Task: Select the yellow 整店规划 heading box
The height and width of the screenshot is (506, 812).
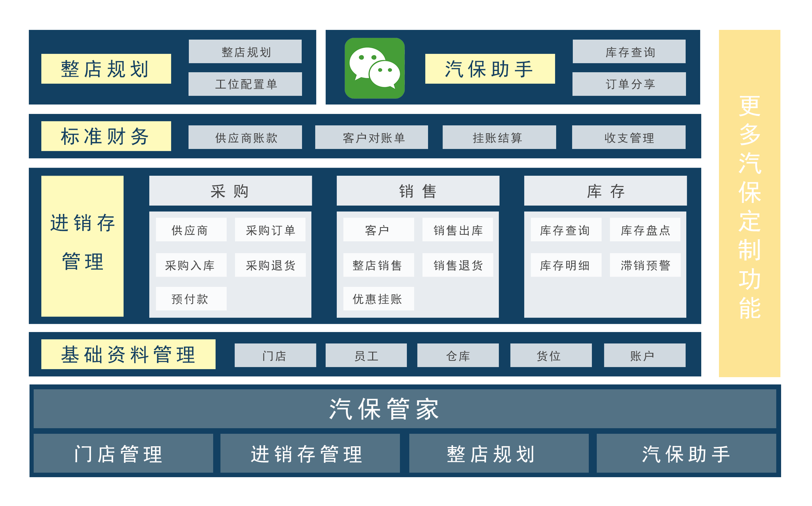Action: pyautogui.click(x=106, y=69)
